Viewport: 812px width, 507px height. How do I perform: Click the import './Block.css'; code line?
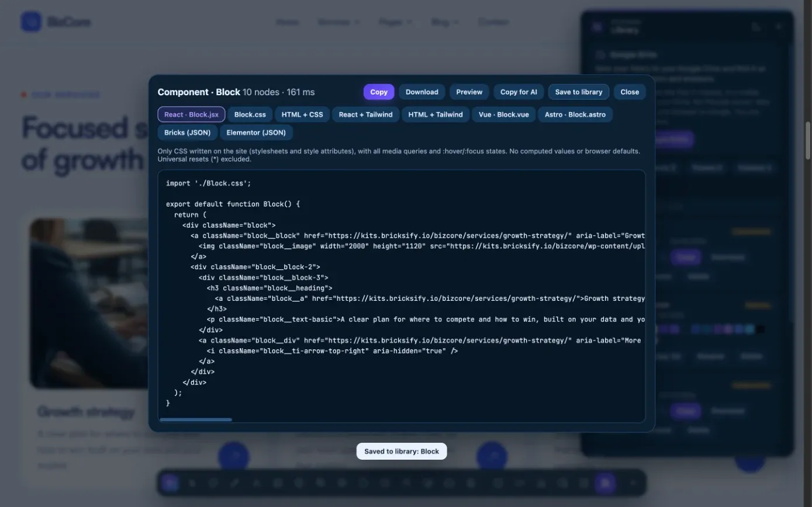click(x=208, y=183)
